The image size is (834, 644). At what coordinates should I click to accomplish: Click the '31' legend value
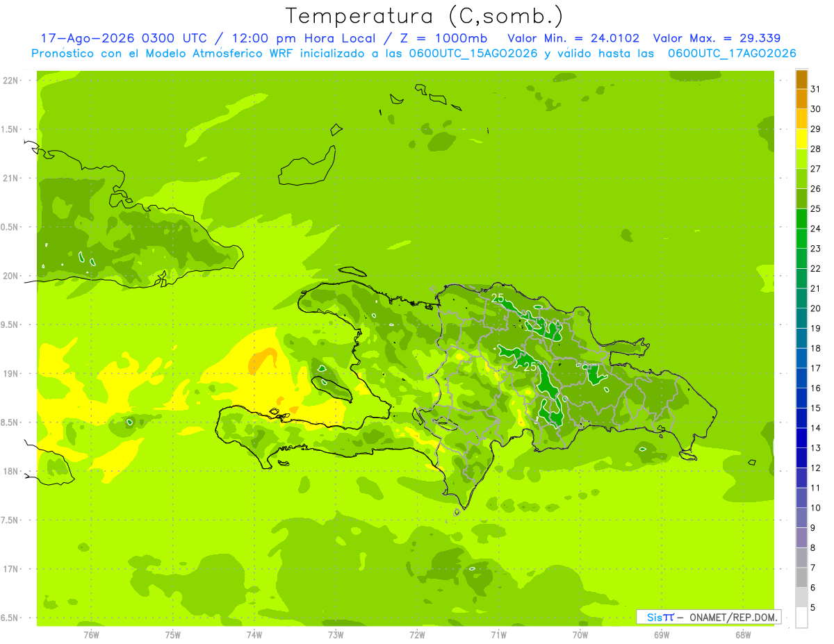tap(816, 89)
